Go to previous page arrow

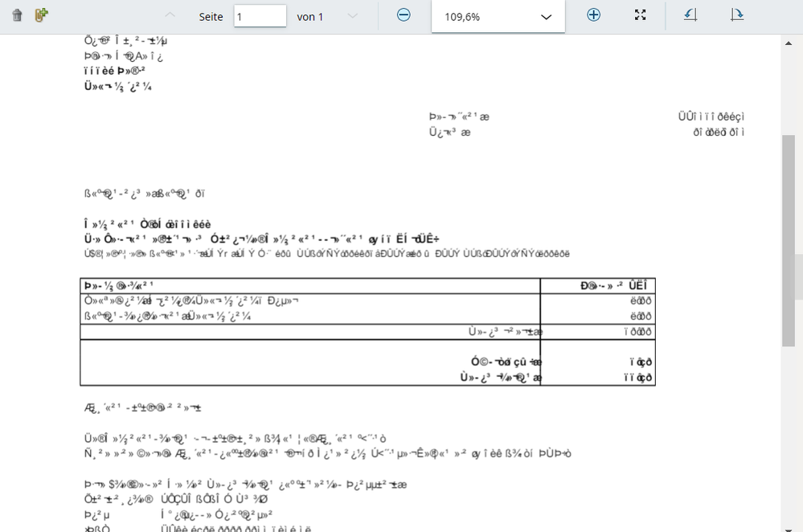(x=170, y=16)
